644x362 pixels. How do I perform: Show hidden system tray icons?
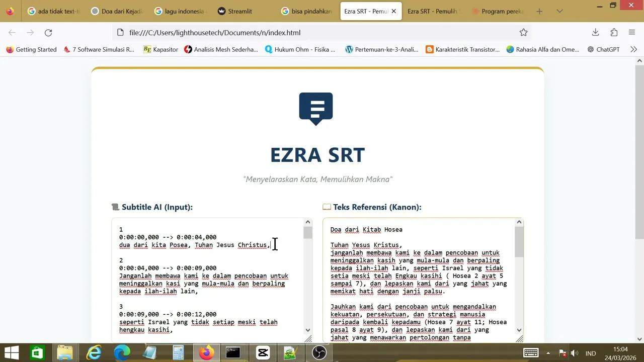(x=548, y=353)
